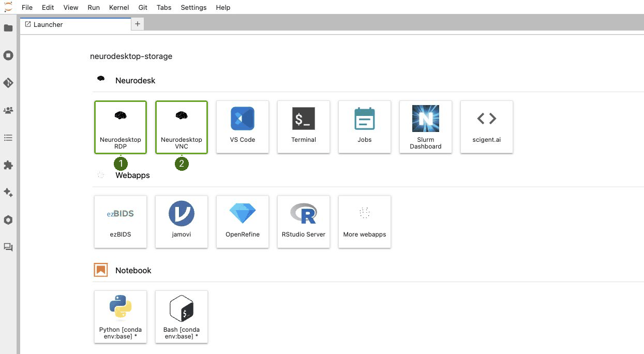
Task: Add a new launcher tab with plus button
Action: pyautogui.click(x=138, y=24)
